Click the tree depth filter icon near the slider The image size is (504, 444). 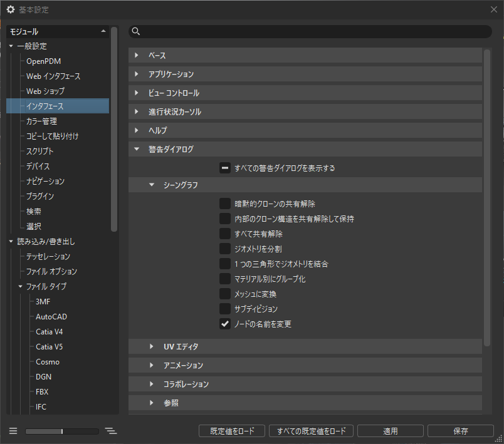[x=111, y=430]
